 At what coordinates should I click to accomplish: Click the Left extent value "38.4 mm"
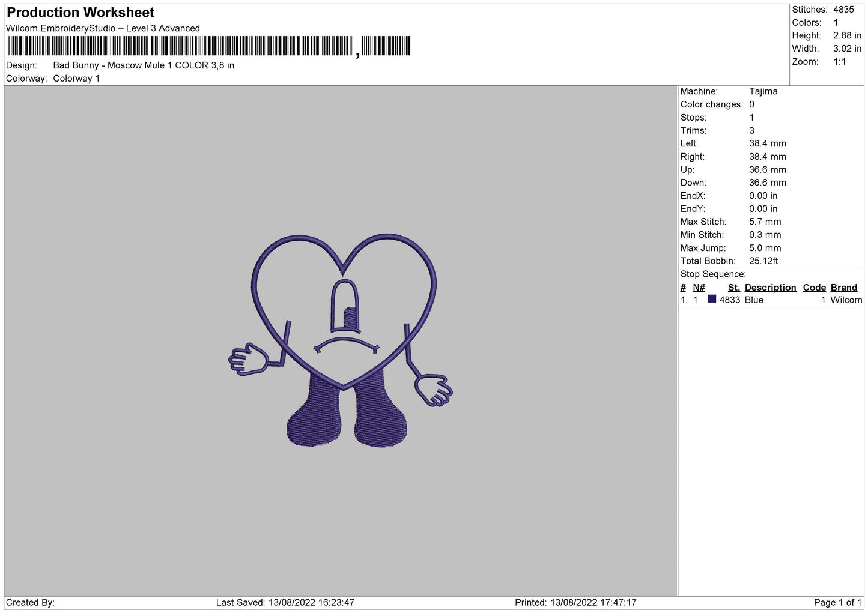coord(768,143)
